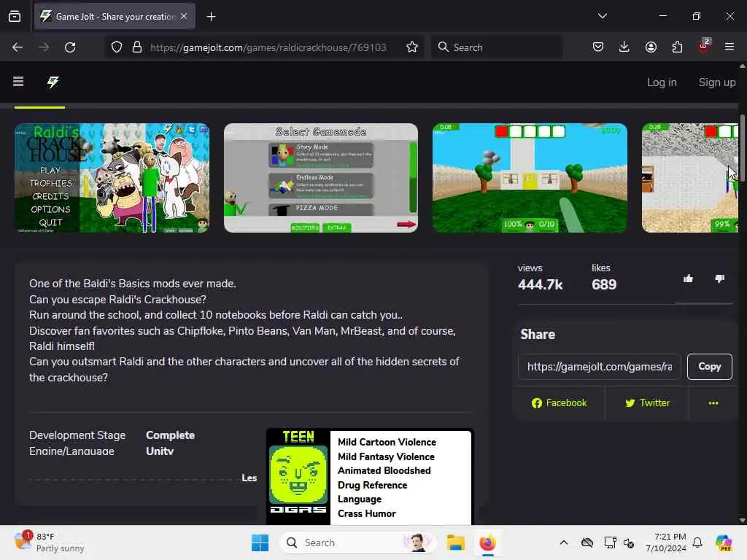Screen dimensions: 747x560
Task: Click Firefox icon in taskbar
Action: coord(487,542)
